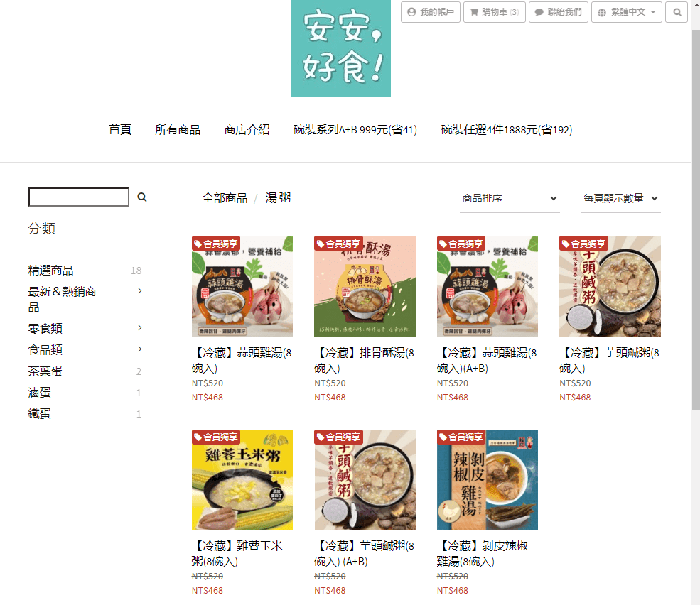Image resolution: width=700 pixels, height=605 pixels.
Task: Expand the 最新&熱銷商品 category
Action: pyautogui.click(x=140, y=291)
